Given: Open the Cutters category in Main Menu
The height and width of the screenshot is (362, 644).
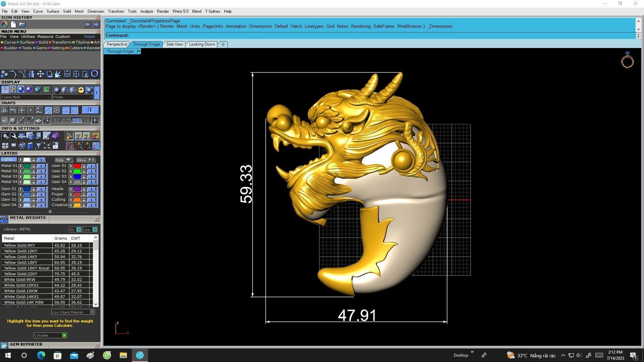Looking at the screenshot, I should (x=74, y=48).
